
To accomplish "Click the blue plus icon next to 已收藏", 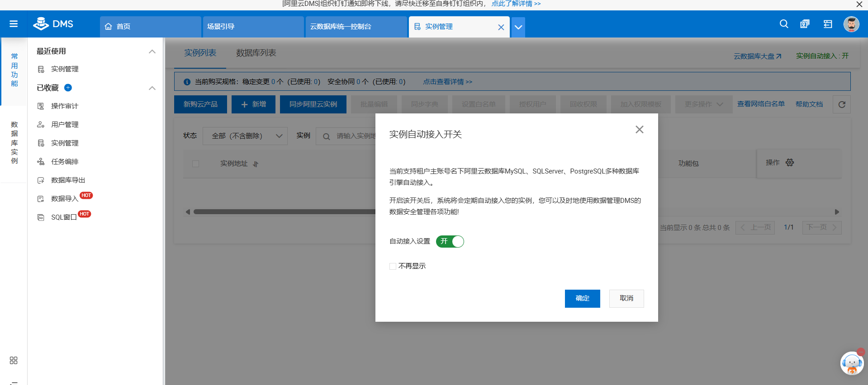I will (x=68, y=88).
